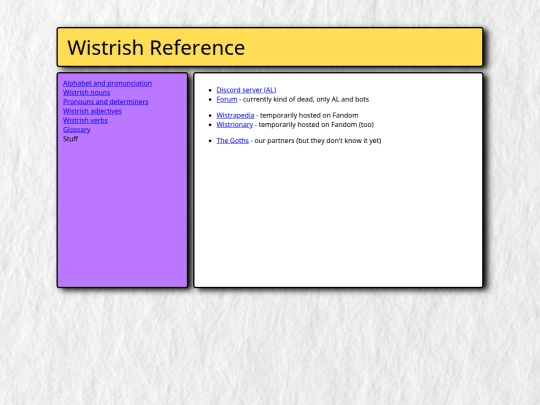
Task: Select the Stuff sidebar entry
Action: (71, 139)
